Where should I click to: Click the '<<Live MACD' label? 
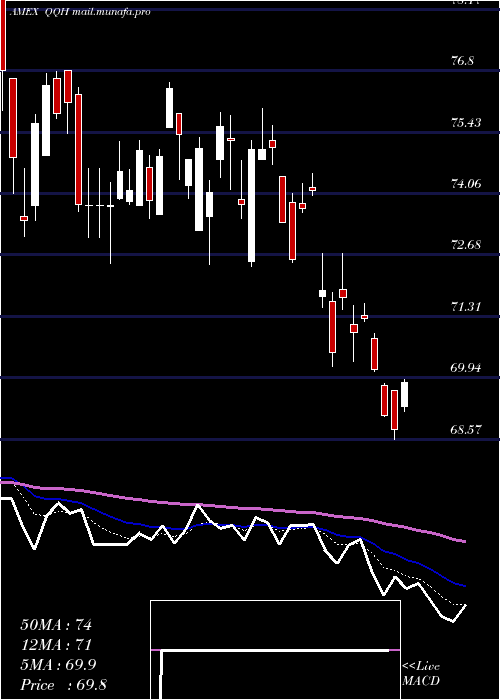421,674
